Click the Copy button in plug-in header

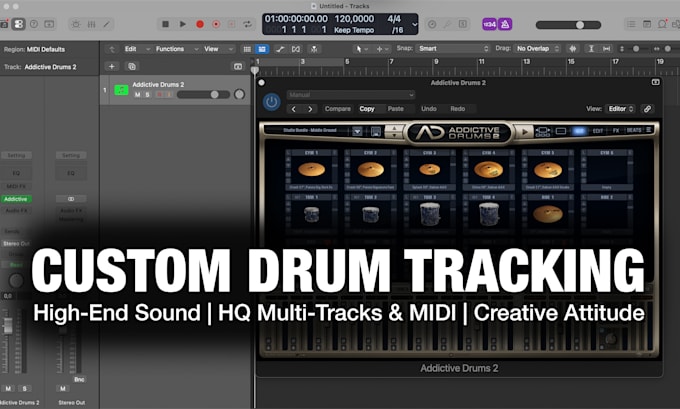tap(367, 109)
